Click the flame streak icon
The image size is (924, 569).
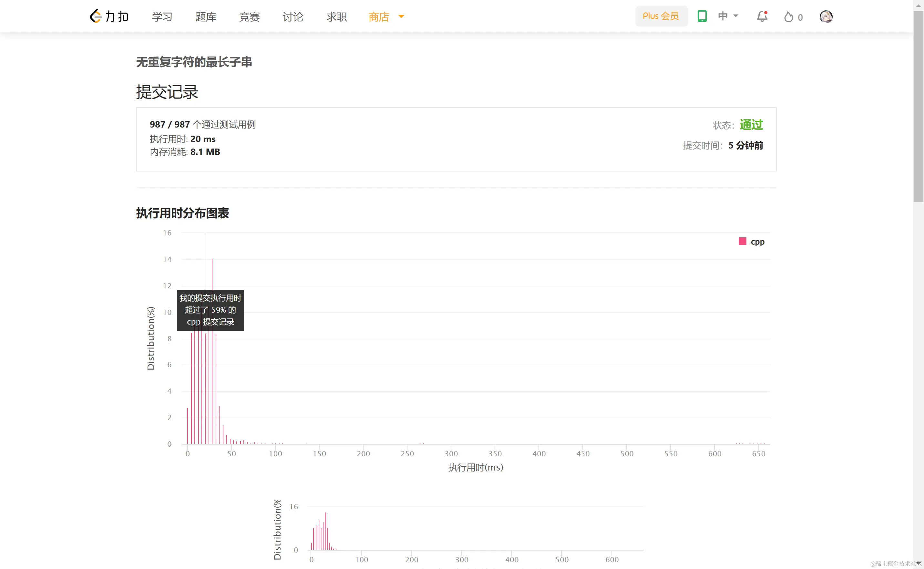(788, 17)
